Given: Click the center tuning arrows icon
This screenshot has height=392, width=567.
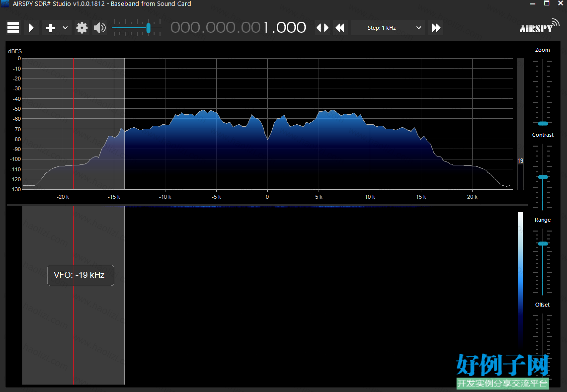Looking at the screenshot, I should point(323,28).
